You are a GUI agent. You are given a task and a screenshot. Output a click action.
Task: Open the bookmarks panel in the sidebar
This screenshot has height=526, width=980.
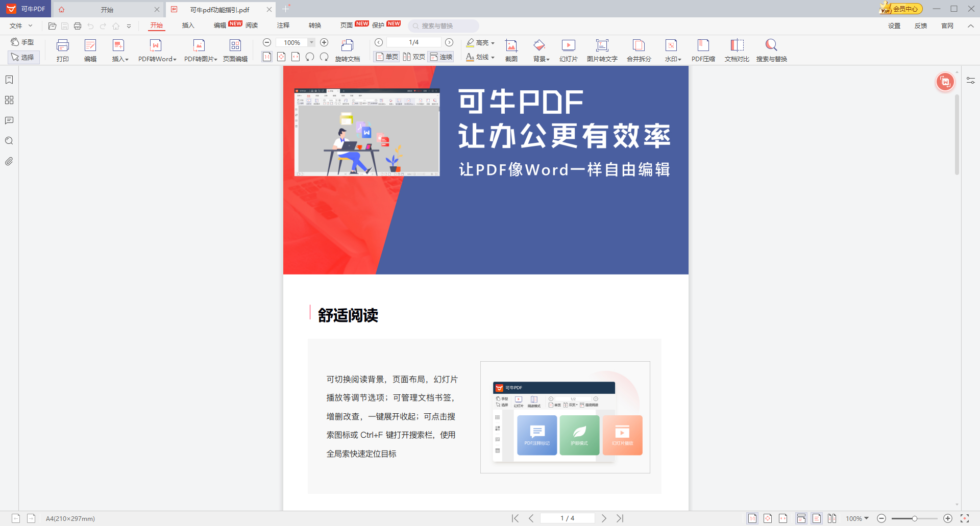coord(9,80)
